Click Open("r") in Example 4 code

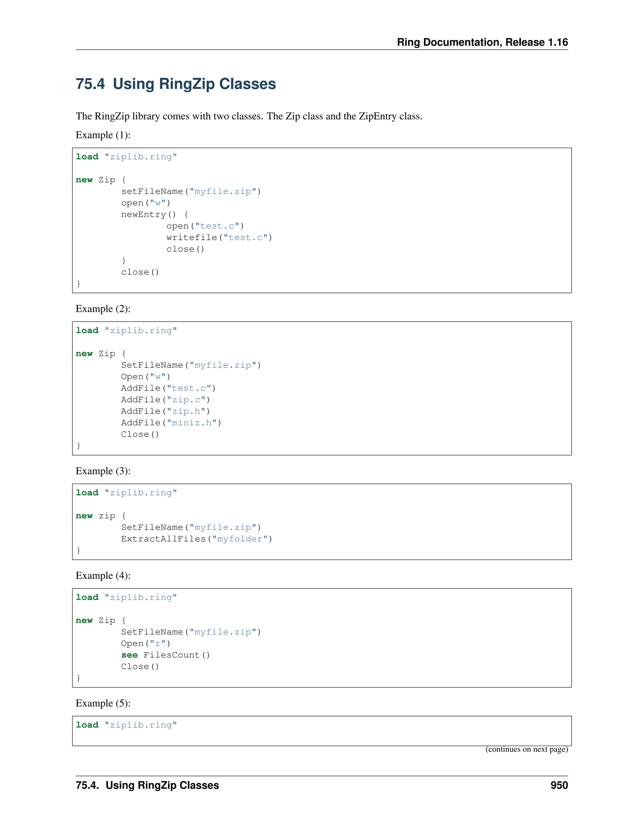tap(145, 643)
